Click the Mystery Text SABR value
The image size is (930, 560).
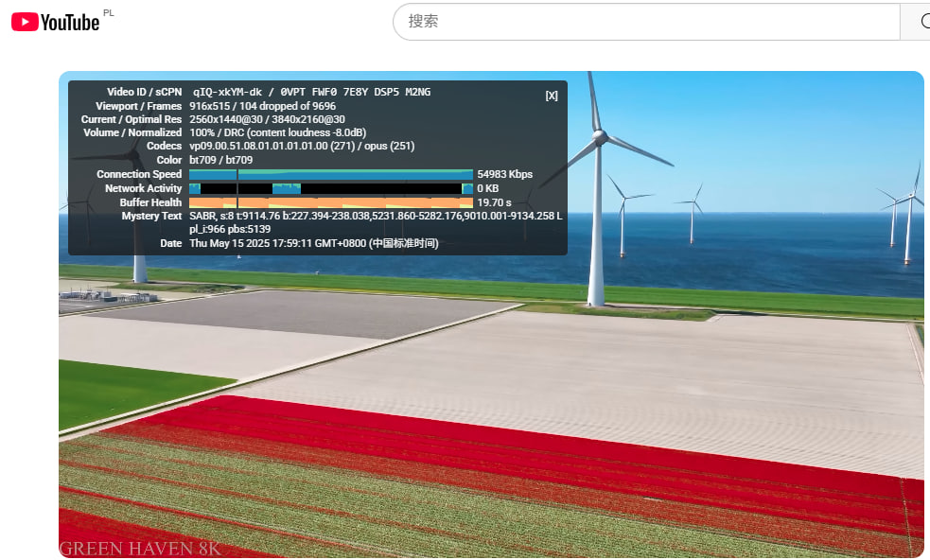click(x=375, y=217)
